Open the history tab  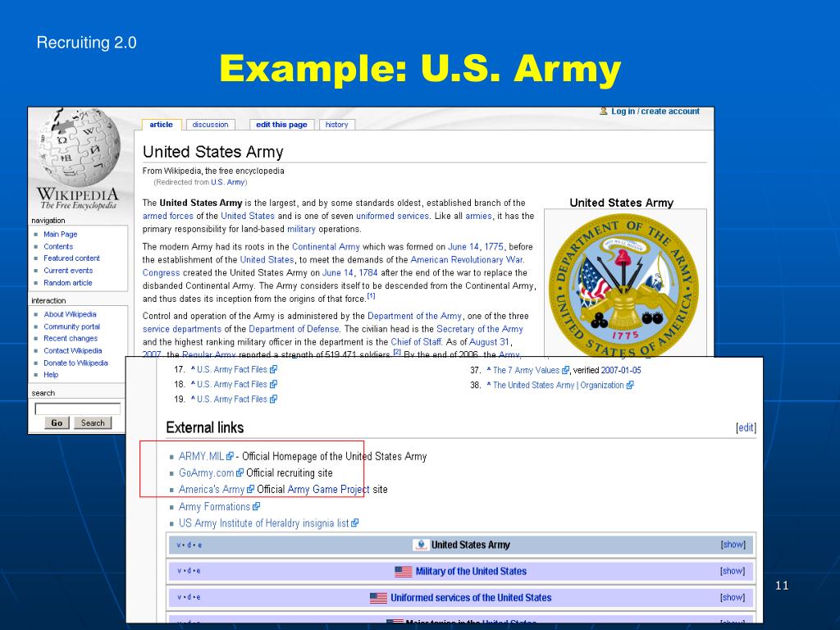pyautogui.click(x=337, y=125)
